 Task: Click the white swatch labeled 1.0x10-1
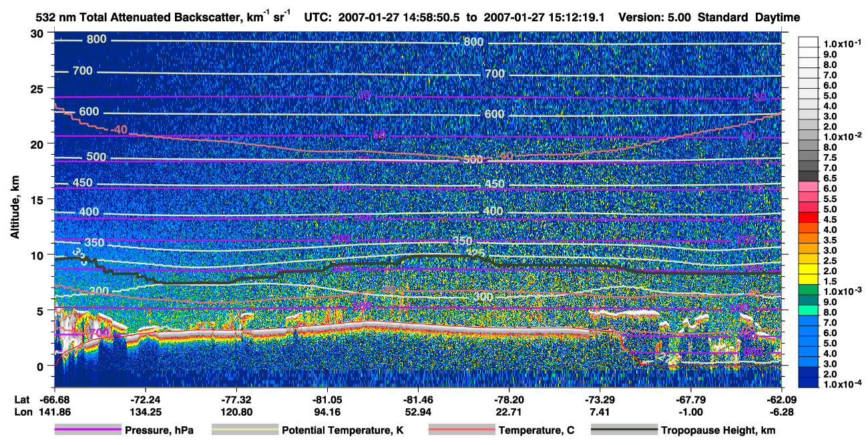coord(808,41)
